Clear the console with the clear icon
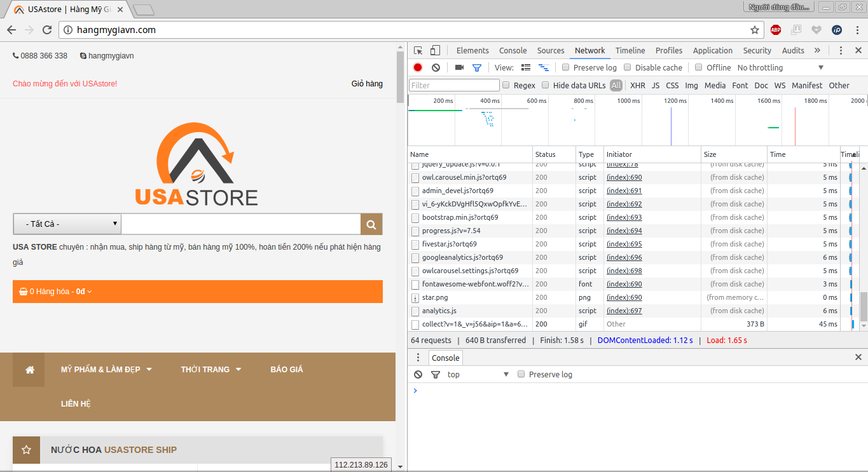Viewport: 868px width, 472px height. coord(418,375)
